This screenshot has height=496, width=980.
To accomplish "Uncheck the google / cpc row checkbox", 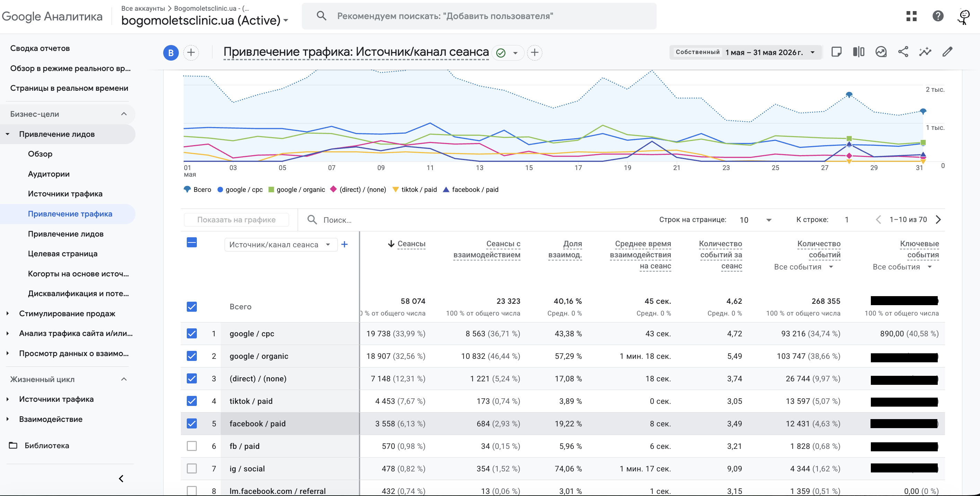I will [x=192, y=334].
